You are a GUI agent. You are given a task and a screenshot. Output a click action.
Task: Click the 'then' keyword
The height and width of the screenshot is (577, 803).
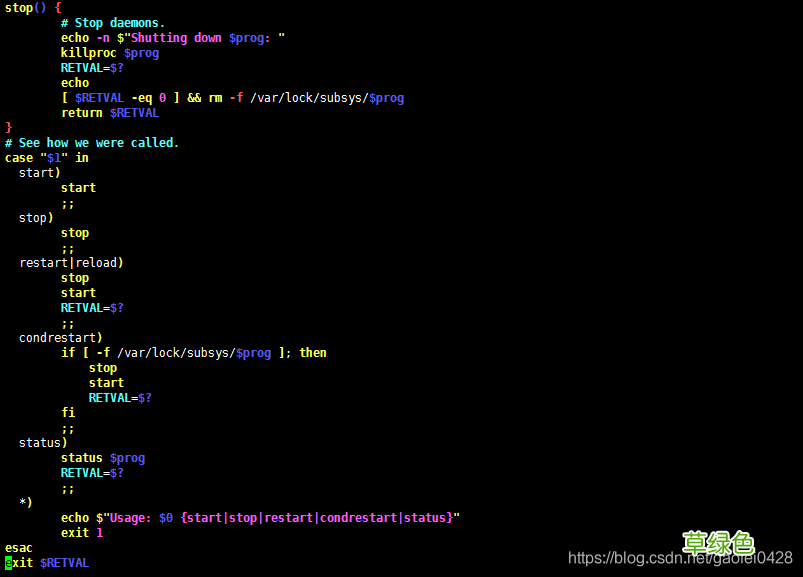point(313,353)
